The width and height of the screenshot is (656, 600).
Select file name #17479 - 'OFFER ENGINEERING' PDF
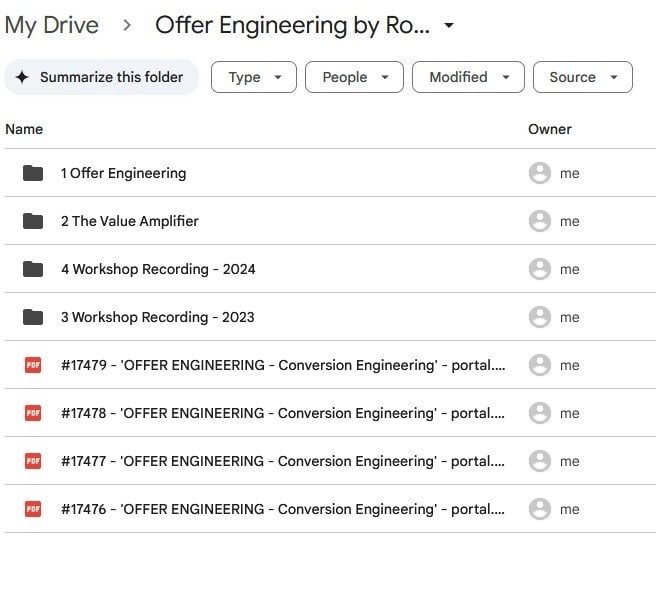click(x=283, y=365)
